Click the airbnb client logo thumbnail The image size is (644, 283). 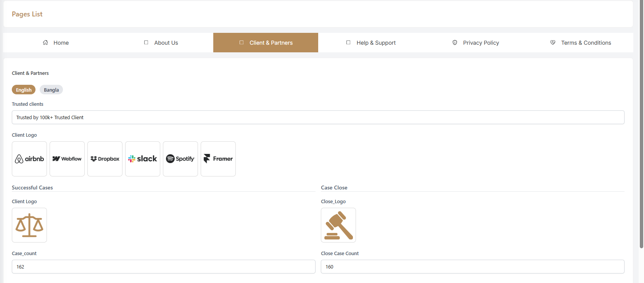29,159
